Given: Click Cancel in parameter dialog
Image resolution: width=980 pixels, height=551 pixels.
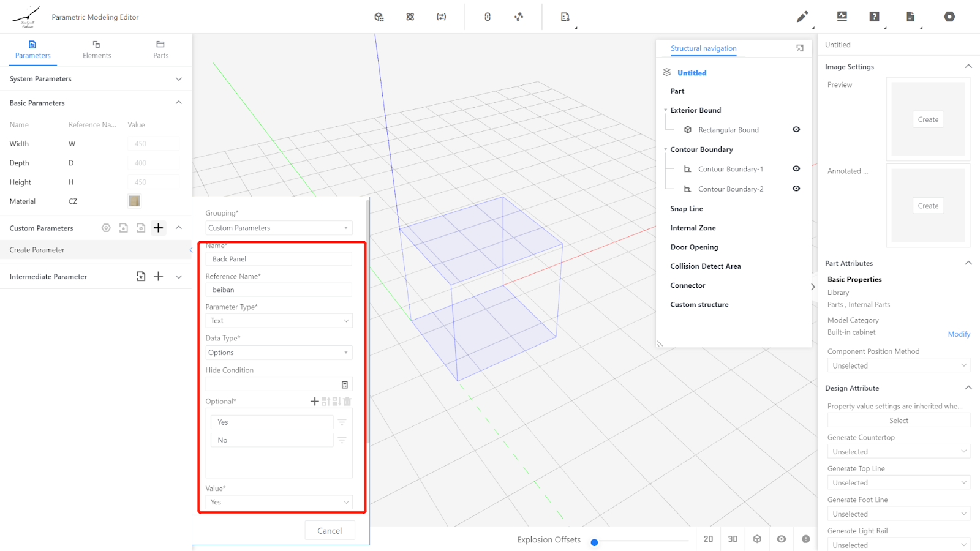Looking at the screenshot, I should tap(330, 531).
